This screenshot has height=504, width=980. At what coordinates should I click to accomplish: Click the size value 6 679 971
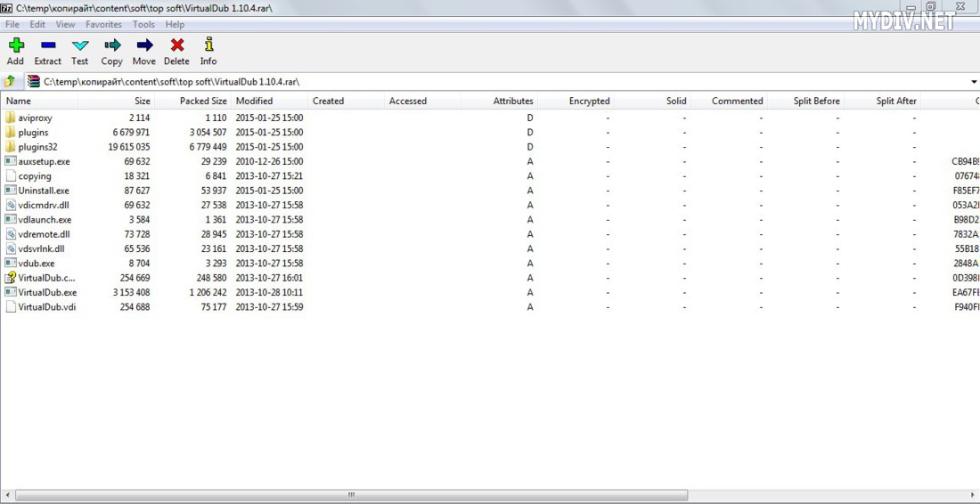(131, 132)
